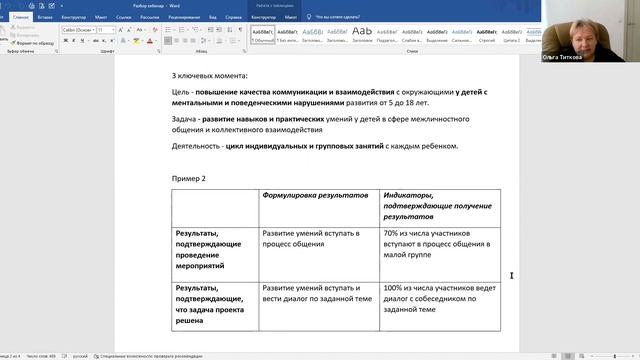Click the lightbulb Tell Me icon
Viewport: 640px width, 360px height.
309,17
